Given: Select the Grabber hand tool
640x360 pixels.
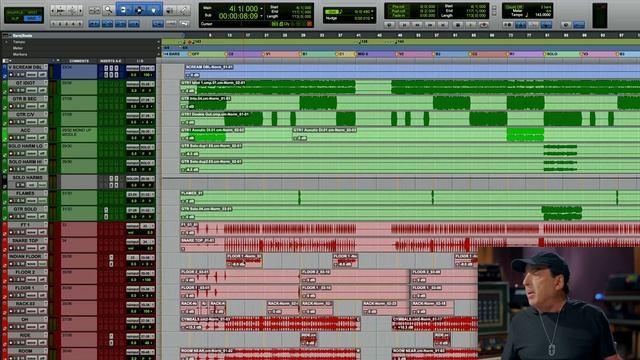Looking at the screenshot, I should pyautogui.click(x=154, y=10).
